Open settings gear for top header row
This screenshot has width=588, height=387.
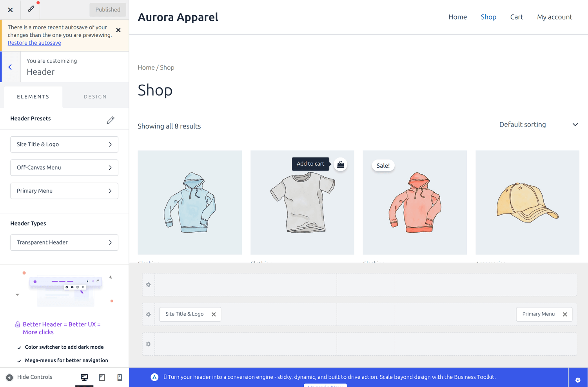point(148,285)
